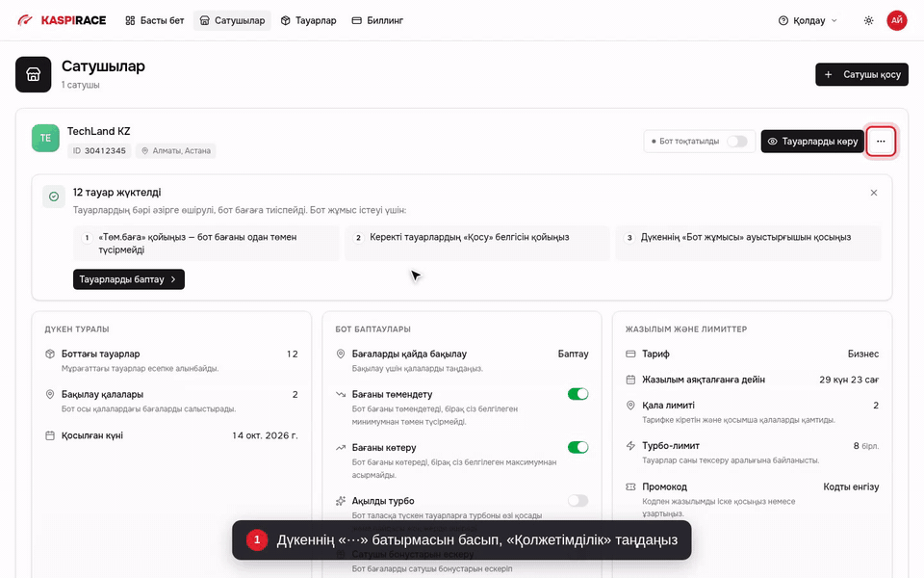Switch to the Сатушылар tab
The image size is (924, 578).
pos(232,20)
